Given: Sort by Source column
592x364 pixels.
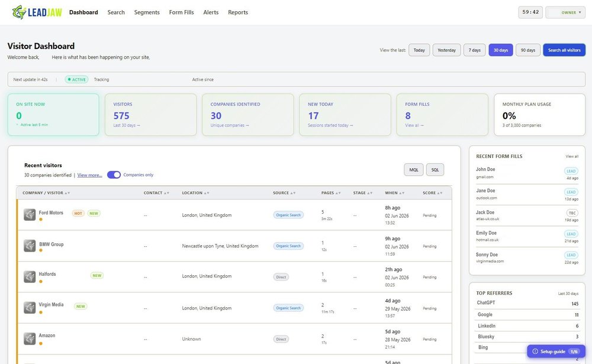Looking at the screenshot, I should coord(284,193).
